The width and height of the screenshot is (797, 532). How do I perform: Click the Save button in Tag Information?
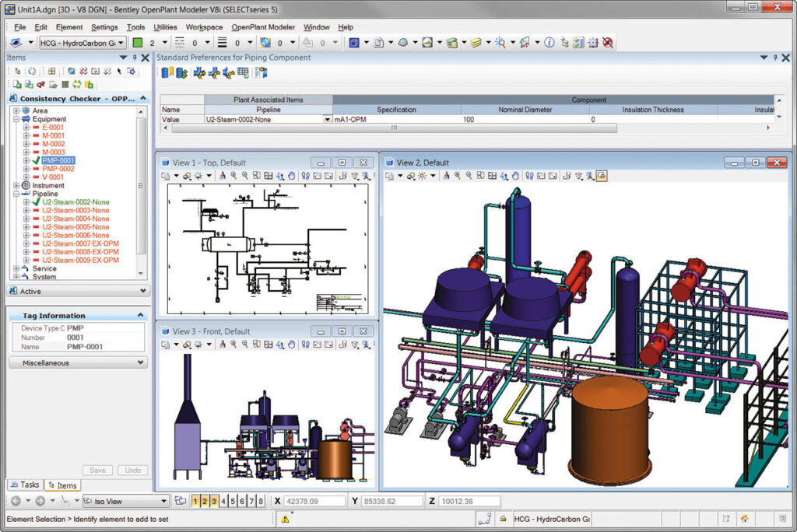(x=97, y=470)
